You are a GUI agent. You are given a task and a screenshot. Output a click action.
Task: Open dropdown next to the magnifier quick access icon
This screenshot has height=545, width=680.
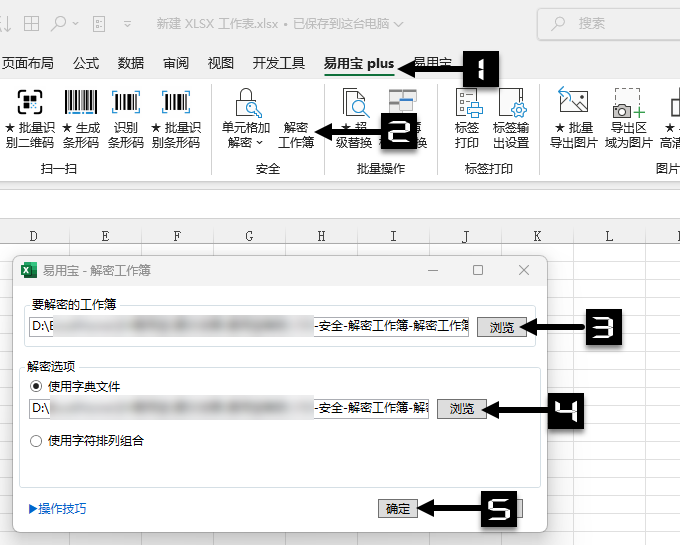point(75,23)
